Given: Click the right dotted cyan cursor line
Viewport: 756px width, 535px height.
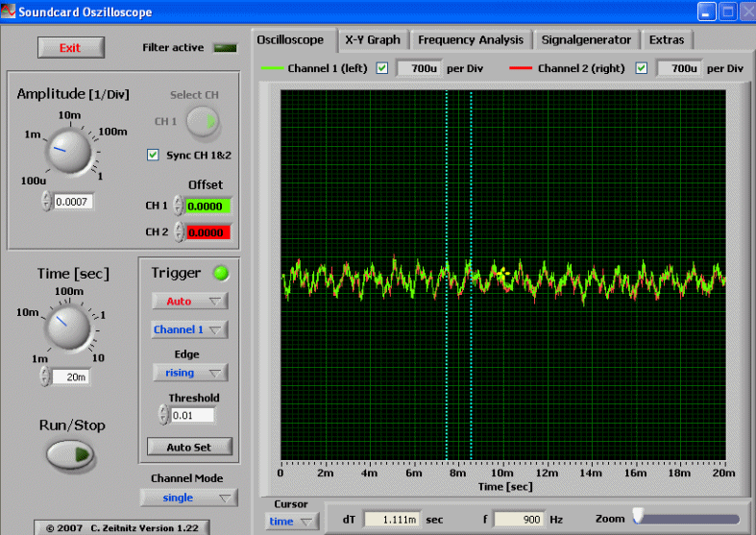Looking at the screenshot, I should (471, 275).
